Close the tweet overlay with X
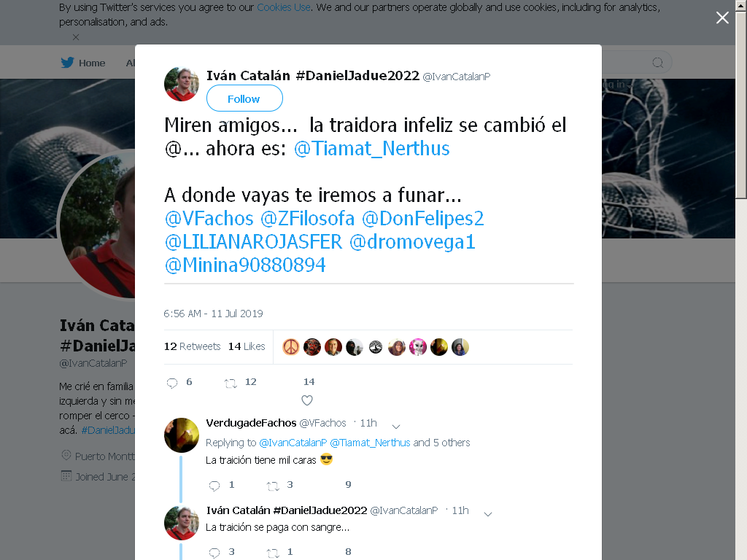This screenshot has width=747, height=560. point(722,17)
